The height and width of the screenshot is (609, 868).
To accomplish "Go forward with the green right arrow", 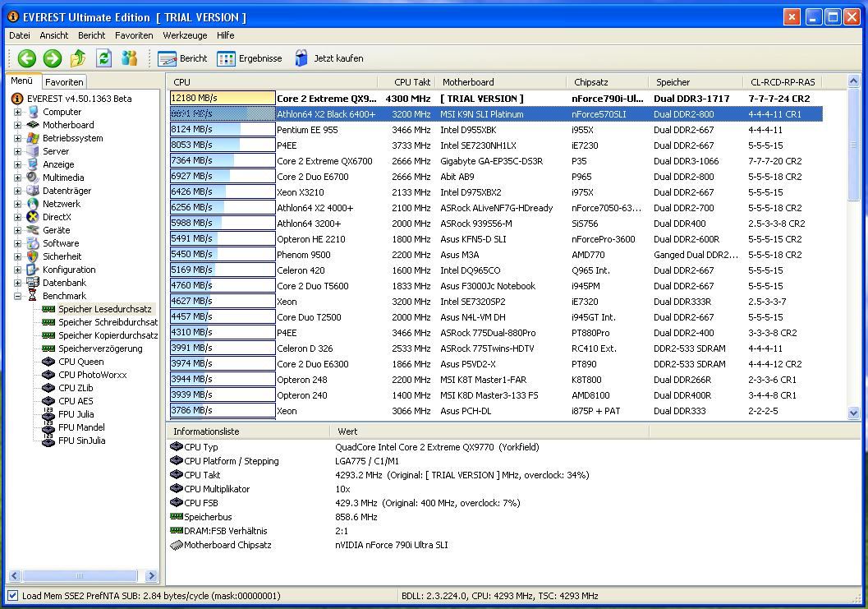I will pos(53,58).
